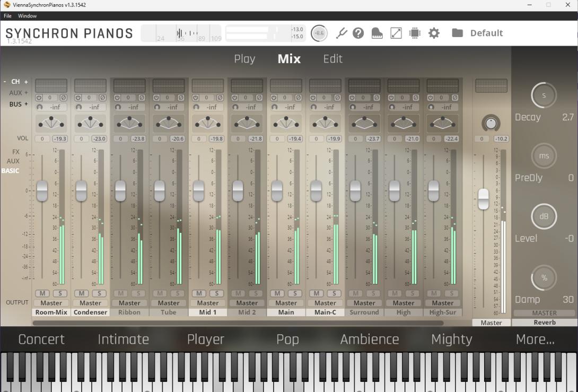The width and height of the screenshot is (578, 392).
Task: Open settings with the gear icon
Action: (434, 33)
